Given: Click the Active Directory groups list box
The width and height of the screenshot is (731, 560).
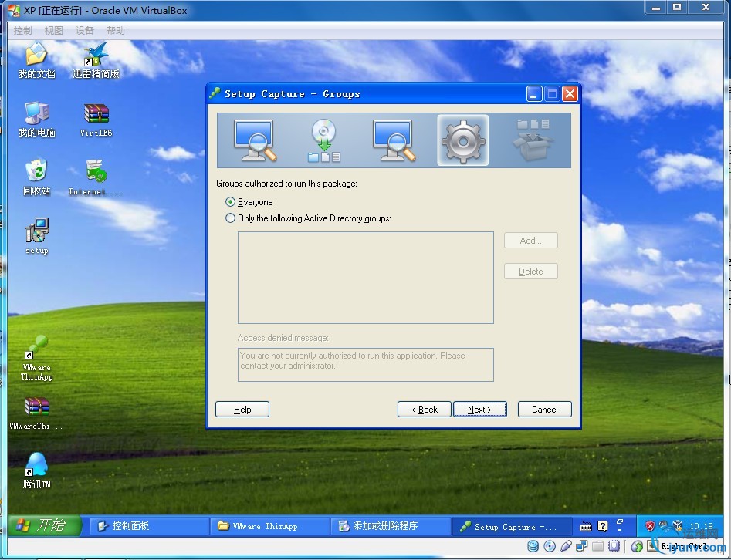Looking at the screenshot, I should point(366,278).
